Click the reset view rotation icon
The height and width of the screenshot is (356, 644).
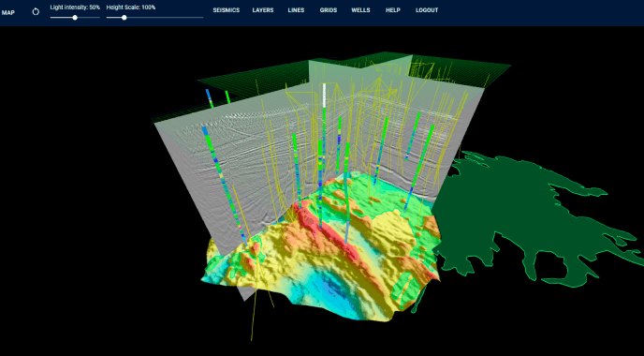click(x=36, y=12)
